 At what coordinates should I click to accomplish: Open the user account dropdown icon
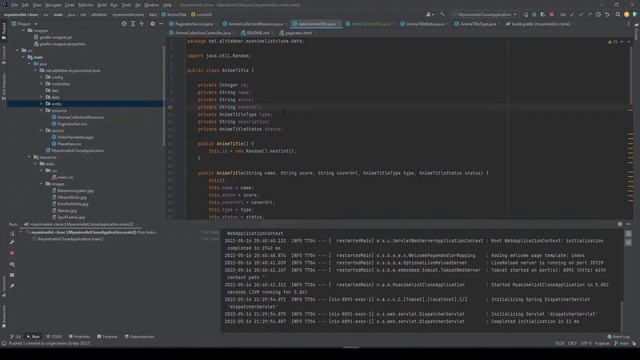430,14
